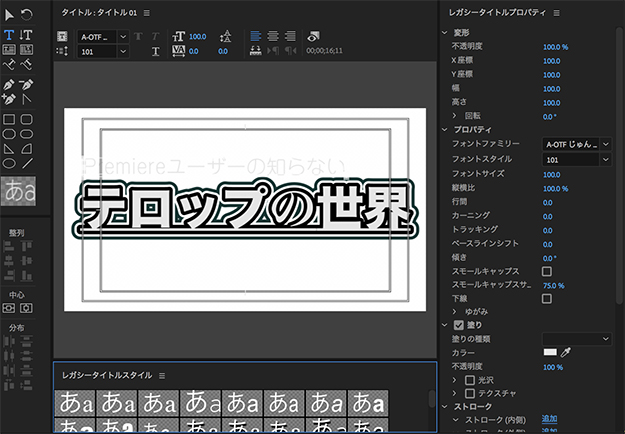Open the レガシータイトルプロパティ panel menu
The image size is (625, 434).
click(554, 13)
